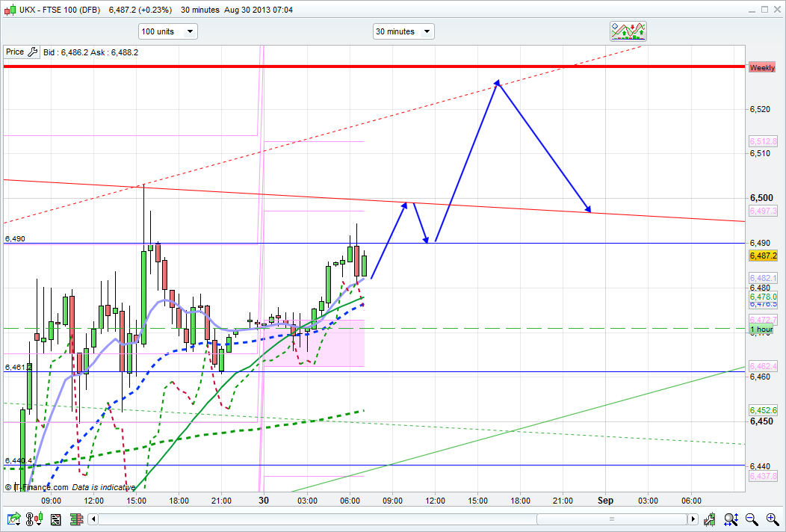Expand the 30 minutes timeframe dropdown
Viewport: 786px width, 532px height.
[x=403, y=31]
